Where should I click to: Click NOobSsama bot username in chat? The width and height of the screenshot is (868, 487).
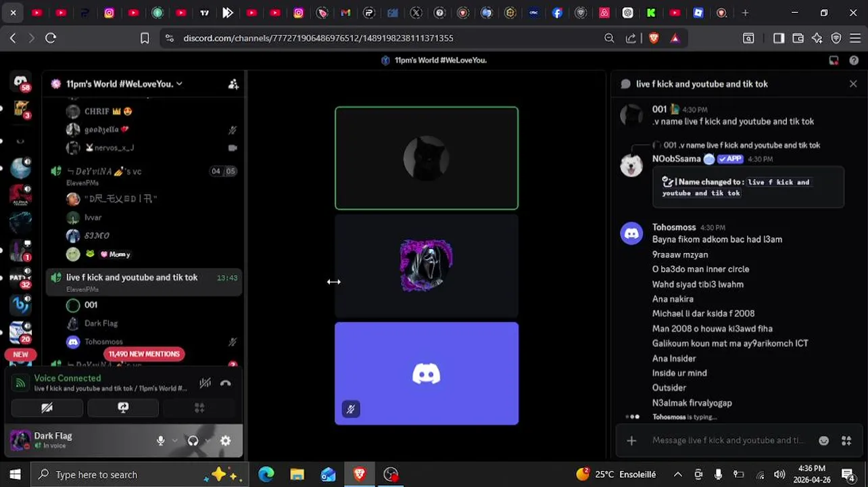point(676,159)
